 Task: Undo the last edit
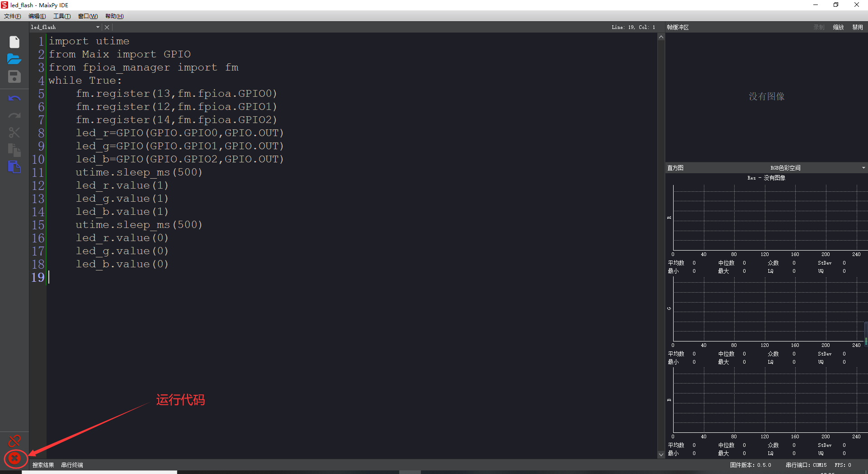coord(14,98)
